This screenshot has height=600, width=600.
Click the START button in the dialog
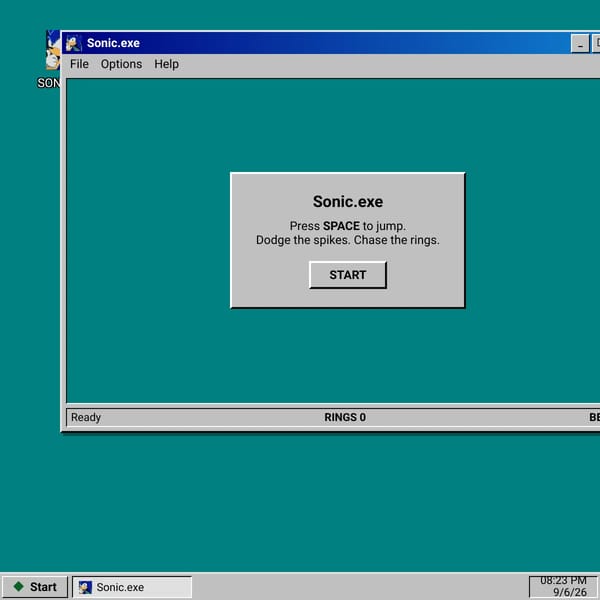(x=348, y=275)
